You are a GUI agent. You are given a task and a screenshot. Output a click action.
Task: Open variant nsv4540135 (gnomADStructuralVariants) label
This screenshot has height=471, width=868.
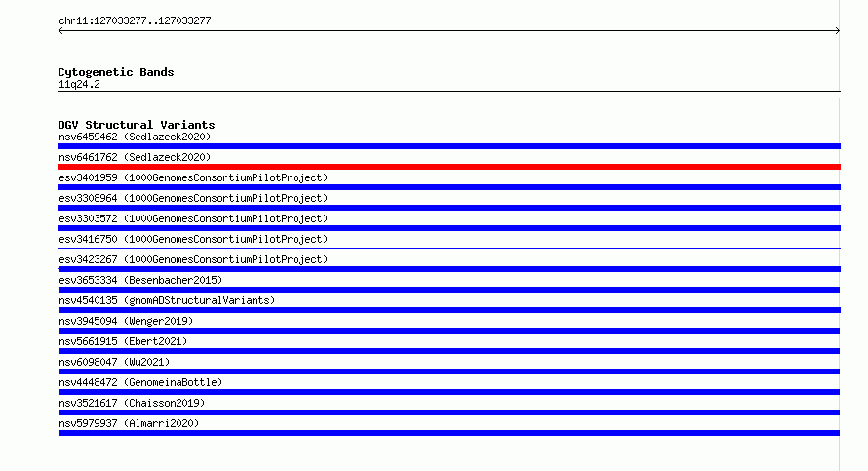[x=167, y=300]
